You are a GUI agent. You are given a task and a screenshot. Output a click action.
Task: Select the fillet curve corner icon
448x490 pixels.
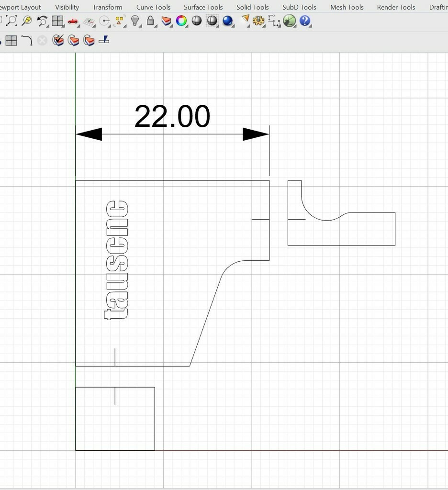(27, 41)
